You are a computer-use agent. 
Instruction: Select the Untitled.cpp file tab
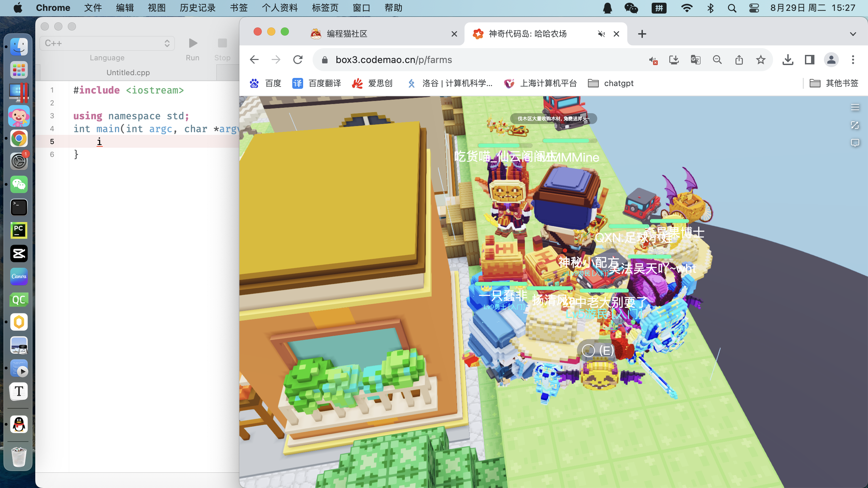(128, 73)
